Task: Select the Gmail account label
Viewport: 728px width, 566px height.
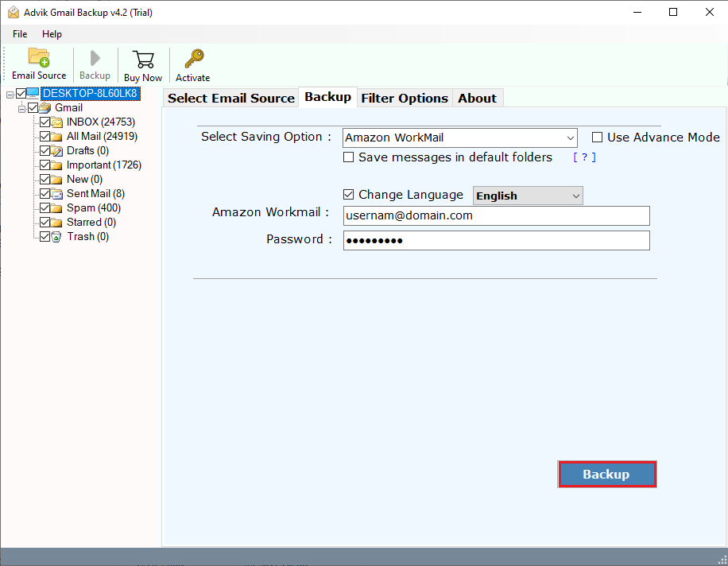Action: point(68,108)
